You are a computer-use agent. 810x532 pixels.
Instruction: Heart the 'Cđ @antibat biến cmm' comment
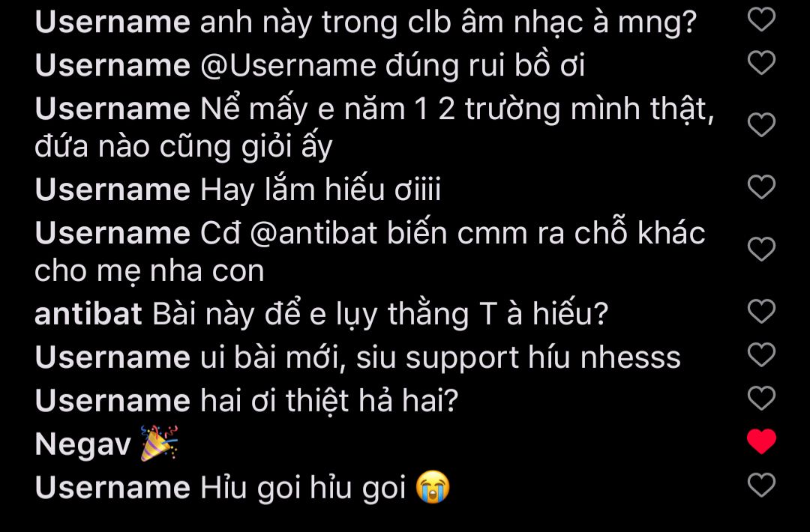761,250
